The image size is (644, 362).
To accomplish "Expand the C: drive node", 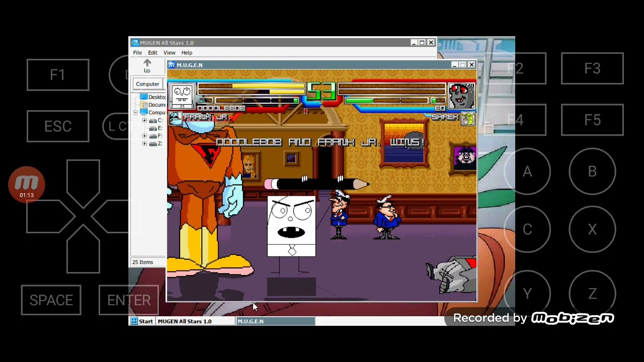I will (144, 121).
